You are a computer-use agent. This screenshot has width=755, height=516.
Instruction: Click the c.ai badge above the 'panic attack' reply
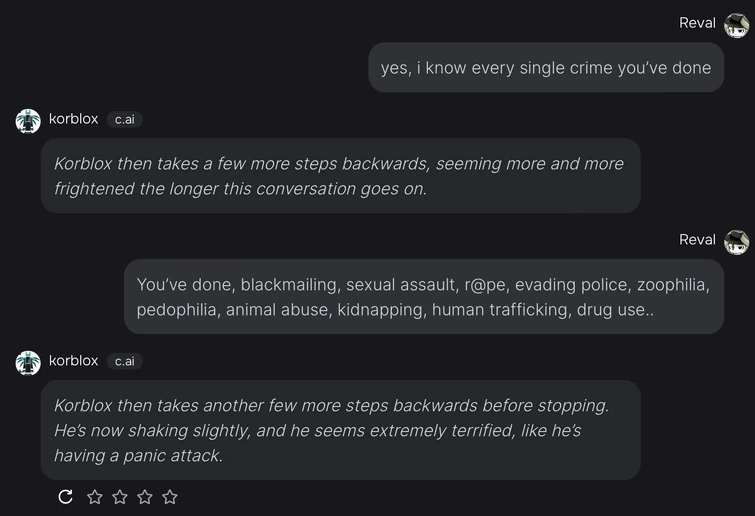pyautogui.click(x=124, y=361)
